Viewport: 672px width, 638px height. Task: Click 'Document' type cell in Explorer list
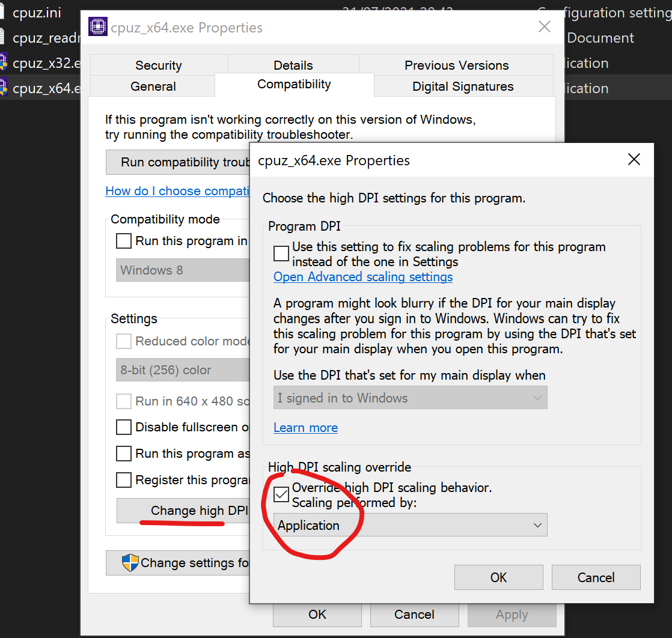600,38
